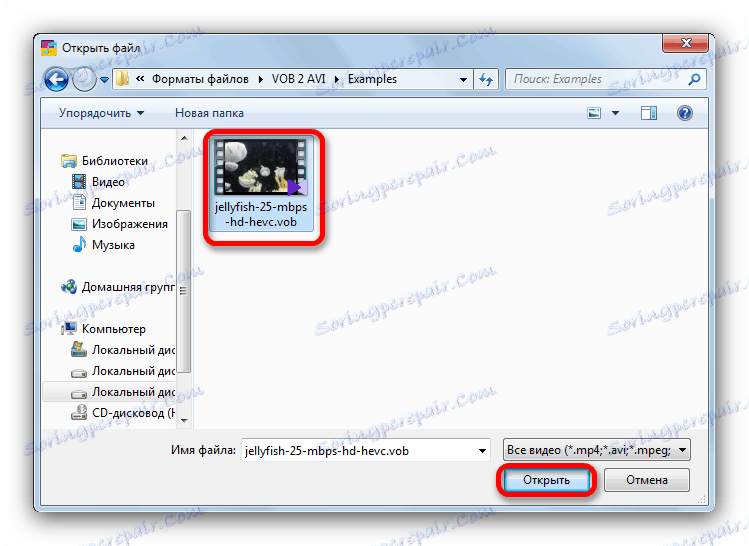Toggle the preview pane button
This screenshot has height=546, width=749.
pos(648,113)
